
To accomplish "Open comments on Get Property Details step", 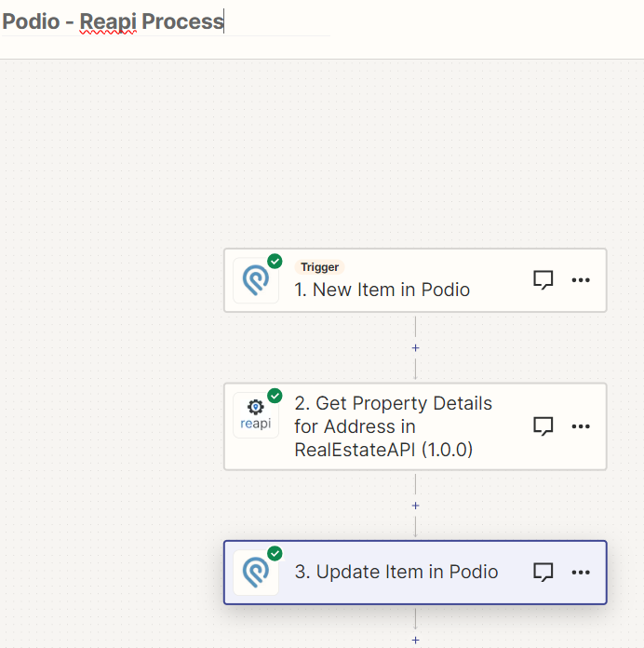I will click(x=543, y=426).
